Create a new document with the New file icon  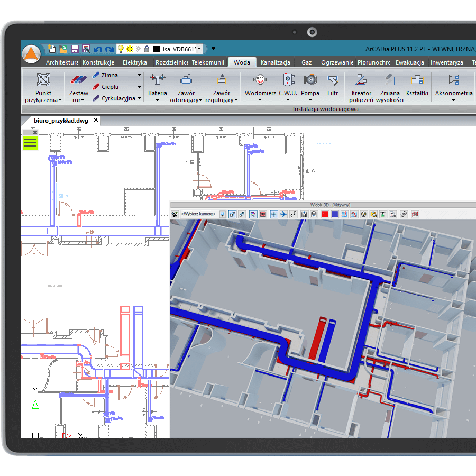pos(51,49)
